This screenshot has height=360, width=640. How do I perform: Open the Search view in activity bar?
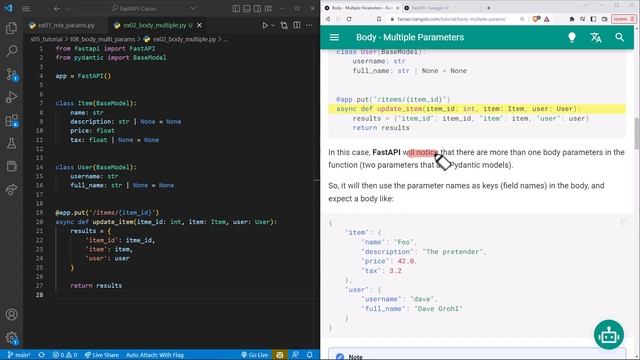point(11,51)
